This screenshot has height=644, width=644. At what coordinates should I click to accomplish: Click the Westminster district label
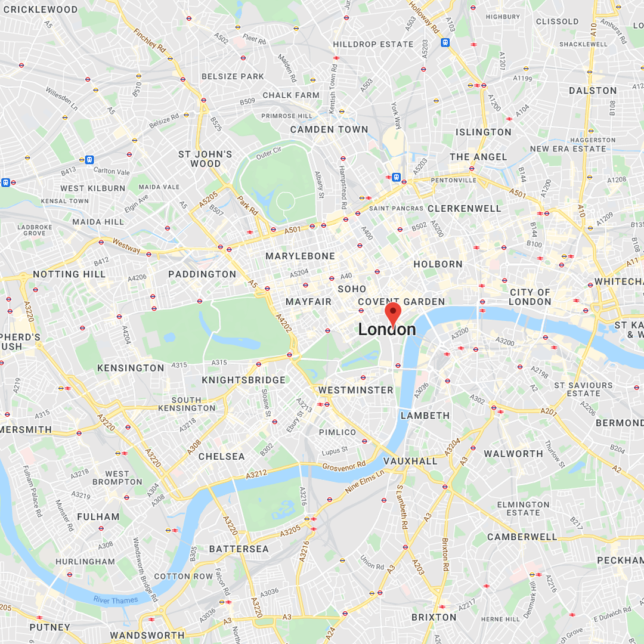355,390
